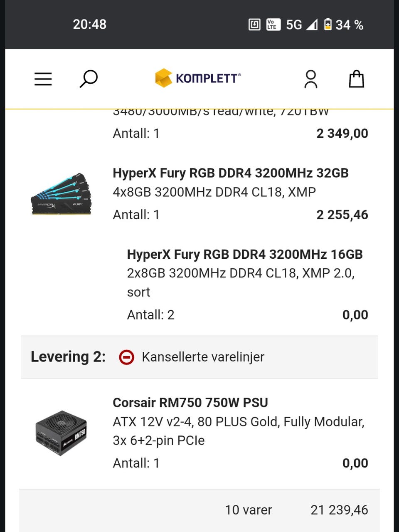
Task: Tap the VoLTE status icon
Action: click(x=273, y=25)
